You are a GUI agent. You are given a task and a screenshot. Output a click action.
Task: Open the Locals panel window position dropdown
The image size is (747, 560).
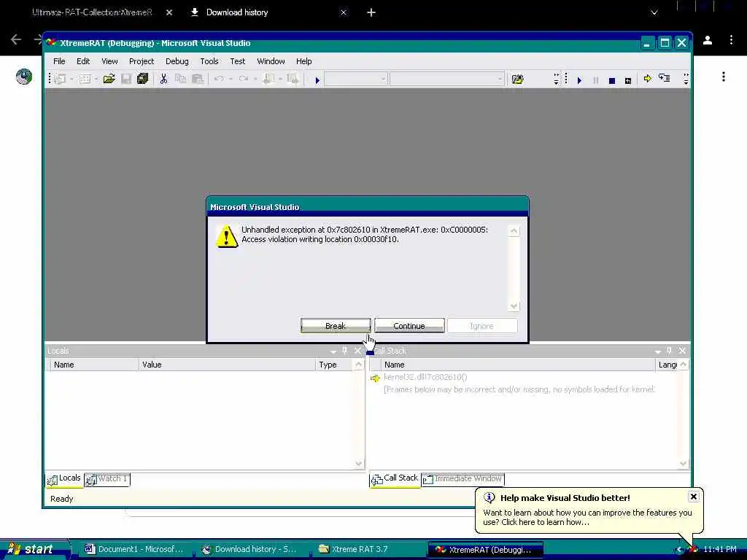(333, 351)
